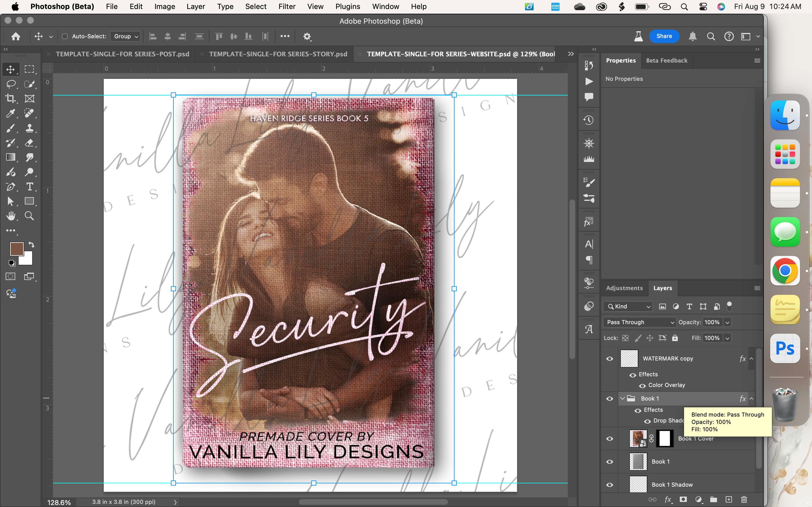Select the Eyedropper tool
Viewport: 812px width, 507px height.
click(10, 113)
